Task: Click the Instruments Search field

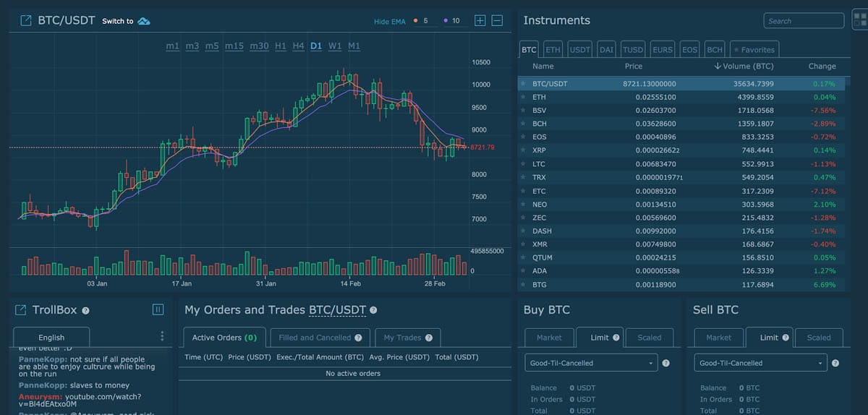Action: click(x=803, y=21)
